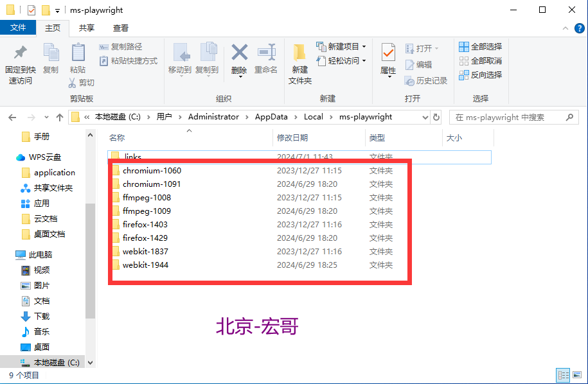Click Administrator in the address path
The width and height of the screenshot is (588, 384).
point(213,117)
